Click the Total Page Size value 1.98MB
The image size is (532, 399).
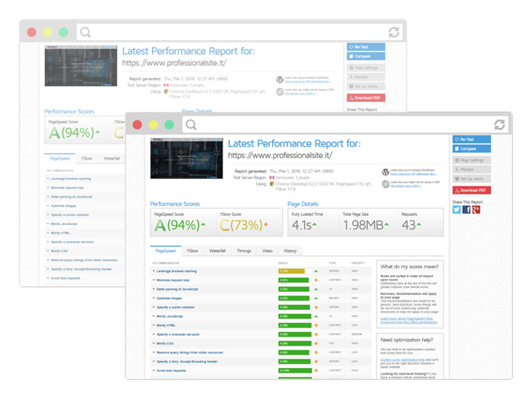tap(363, 225)
